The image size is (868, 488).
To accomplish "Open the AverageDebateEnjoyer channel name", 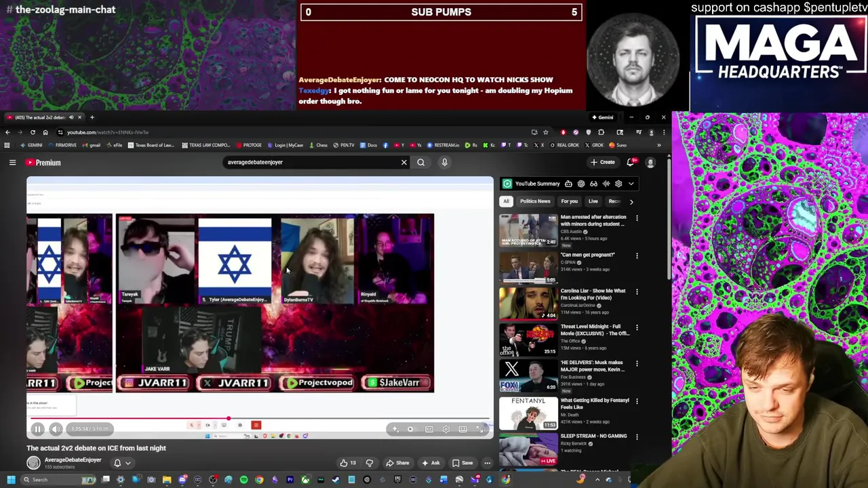I will (x=73, y=460).
